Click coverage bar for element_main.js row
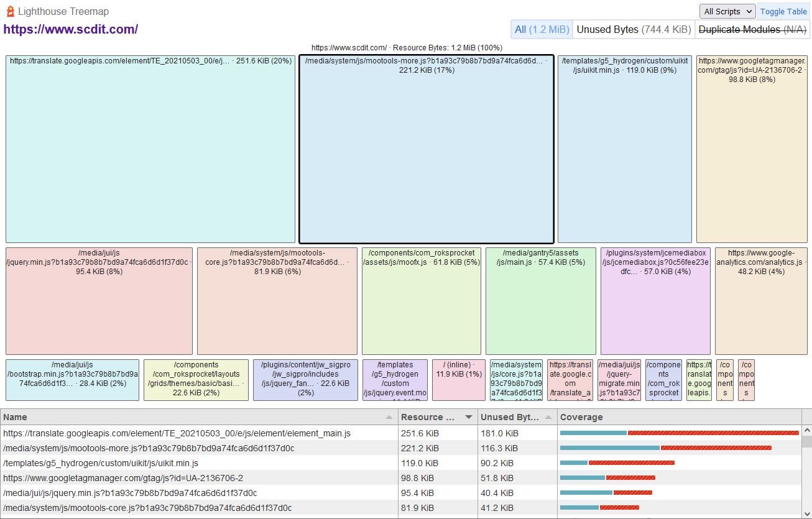Screen dimensions: 812x519 pyautogui.click(x=679, y=433)
